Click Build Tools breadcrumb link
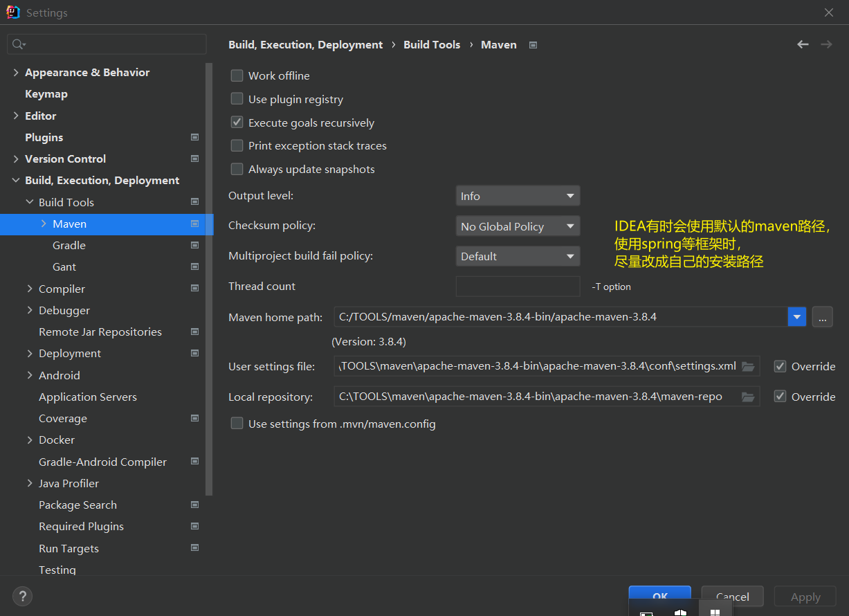 coord(432,44)
